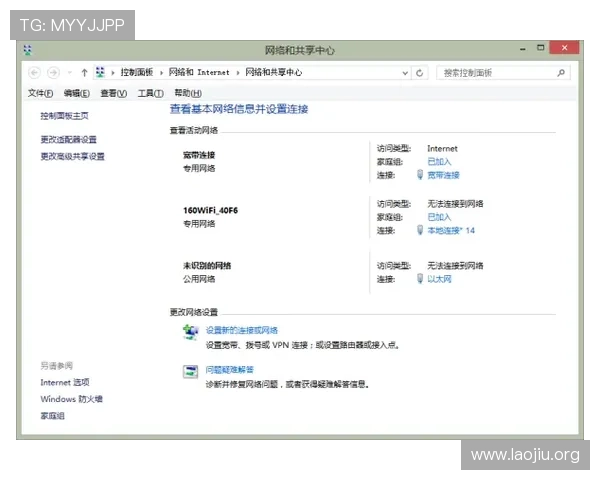Click the connection icon beside 宽带连接 link
Image resolution: width=600 pixels, height=480 pixels.
[x=420, y=175]
